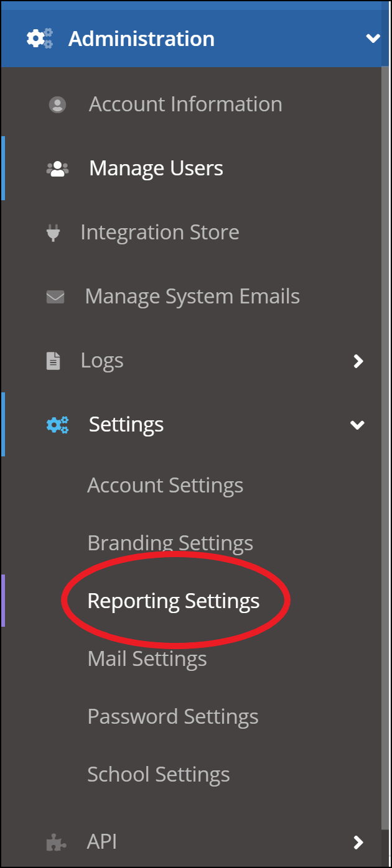Go to Mail Settings
The width and height of the screenshot is (392, 868).
coord(147,658)
